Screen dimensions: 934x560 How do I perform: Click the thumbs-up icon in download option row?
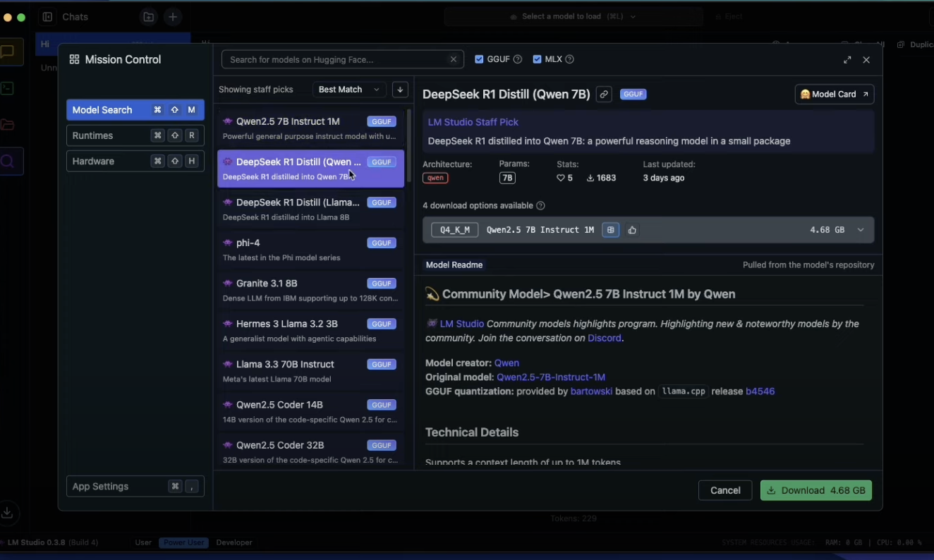pyautogui.click(x=632, y=230)
